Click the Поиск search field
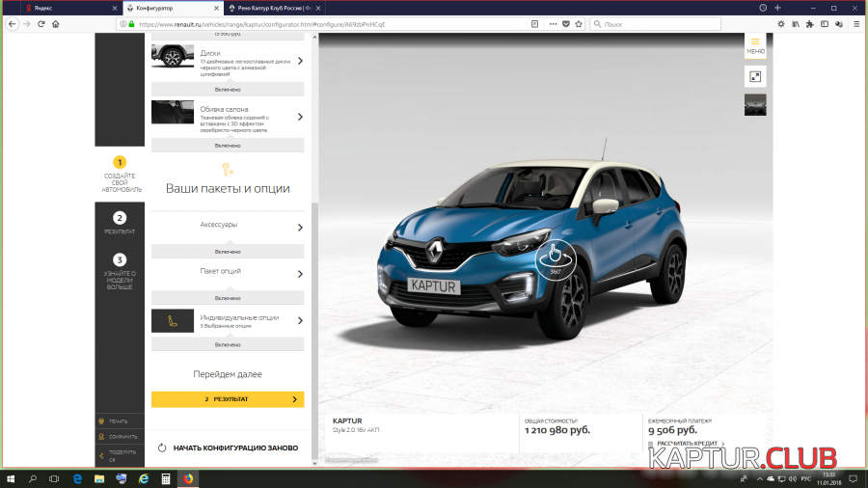The height and width of the screenshot is (488, 868). click(x=656, y=24)
